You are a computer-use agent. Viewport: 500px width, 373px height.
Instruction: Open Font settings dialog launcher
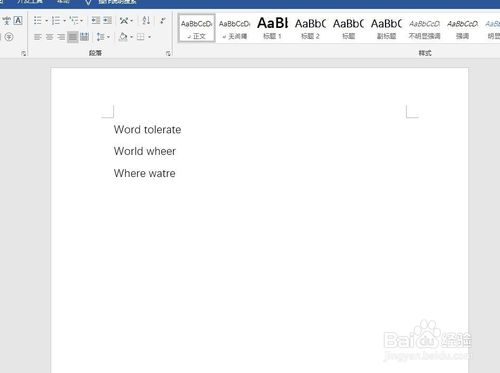tap(23, 53)
